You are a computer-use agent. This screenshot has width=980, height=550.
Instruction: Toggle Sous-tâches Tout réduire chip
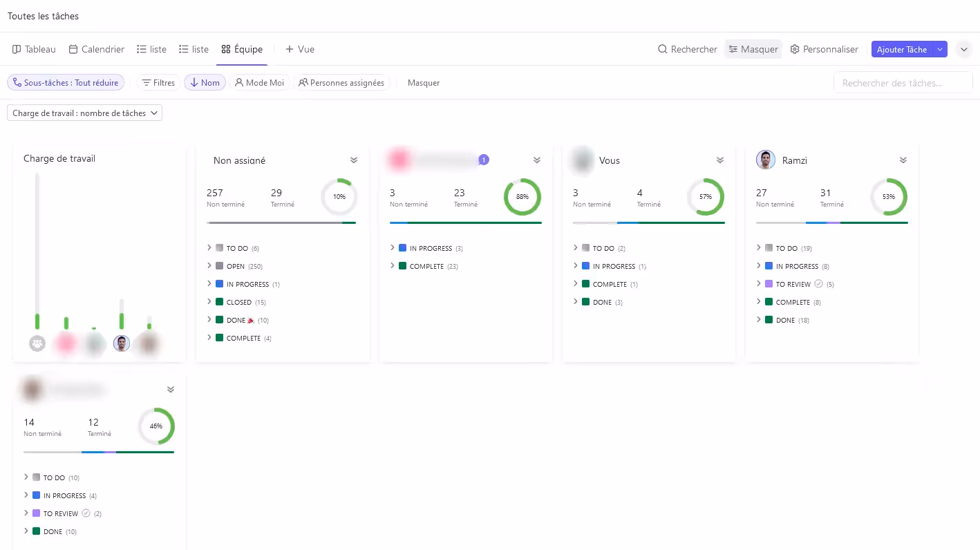(x=66, y=83)
